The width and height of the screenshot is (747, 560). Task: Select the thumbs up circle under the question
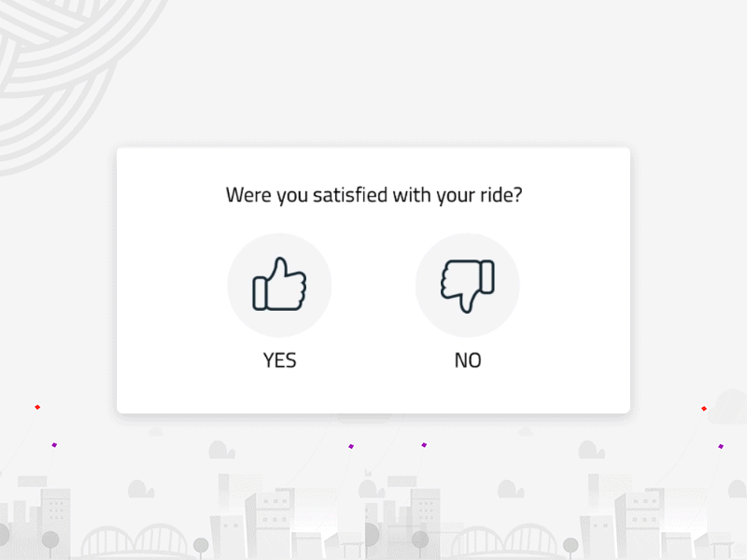(x=279, y=285)
